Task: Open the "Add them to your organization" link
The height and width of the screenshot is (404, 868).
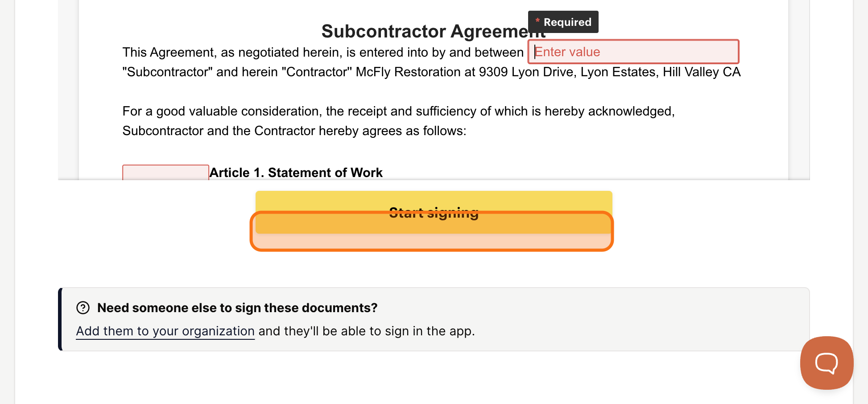Action: (x=165, y=331)
